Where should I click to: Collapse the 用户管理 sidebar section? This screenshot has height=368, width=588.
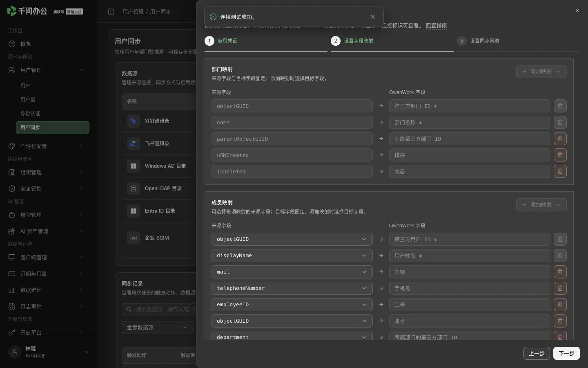pos(81,70)
